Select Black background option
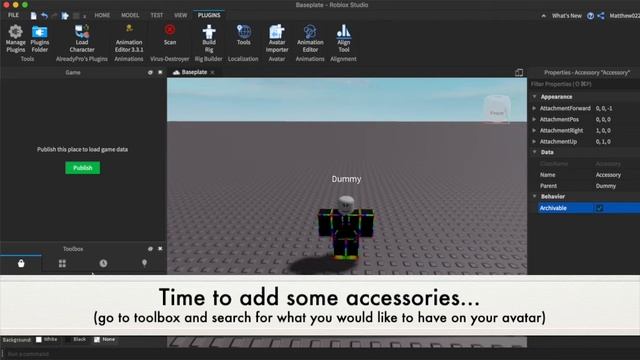This screenshot has height=360, width=640. (x=76, y=339)
